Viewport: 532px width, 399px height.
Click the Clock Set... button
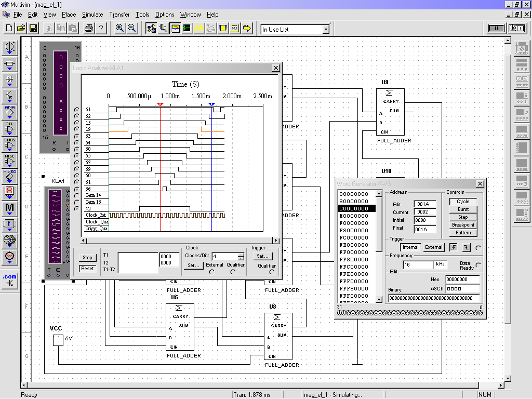[193, 265]
